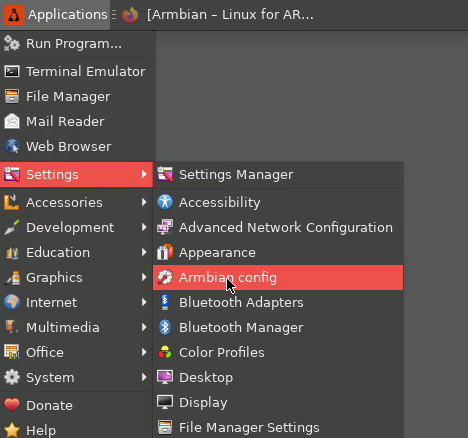Click the Desktop monitor icon
Screen dimensions: 468x438
165,377
